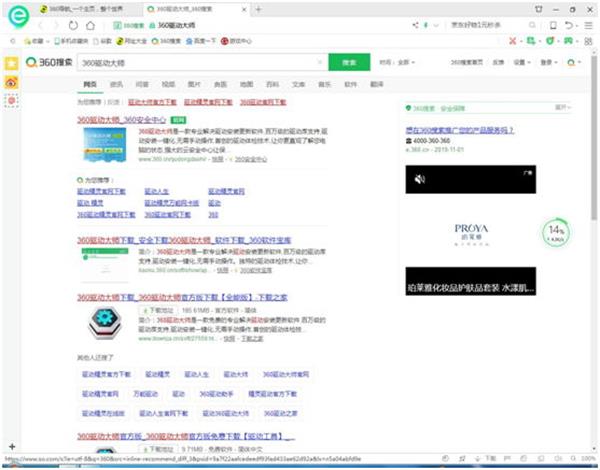Expand the 时间：全部 filter dropdown

point(403,62)
